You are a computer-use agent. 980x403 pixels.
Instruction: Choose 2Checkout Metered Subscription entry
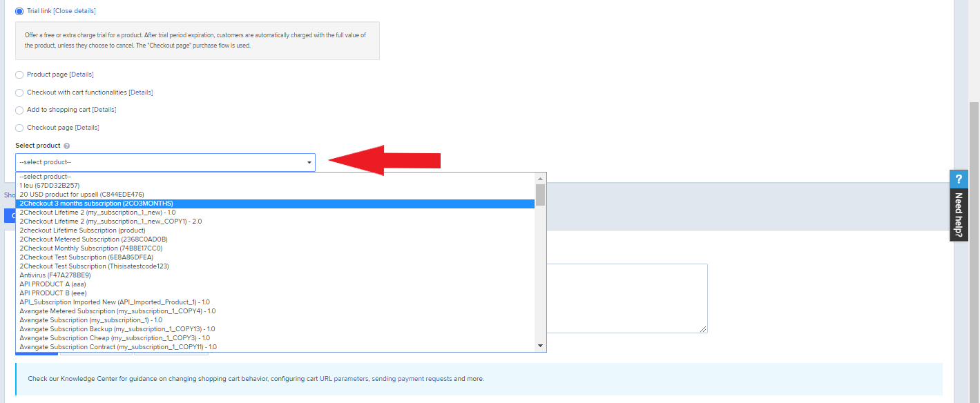(x=276, y=239)
